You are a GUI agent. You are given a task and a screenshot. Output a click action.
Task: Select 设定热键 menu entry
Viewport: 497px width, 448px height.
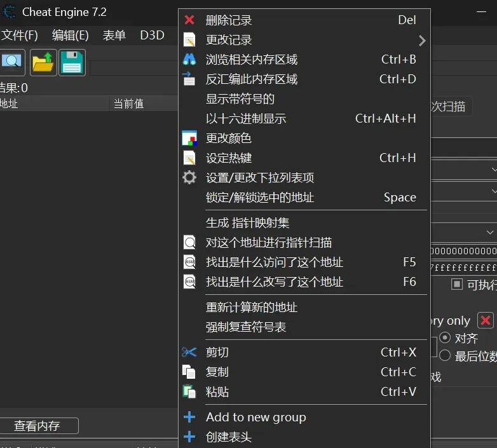pyautogui.click(x=304, y=158)
